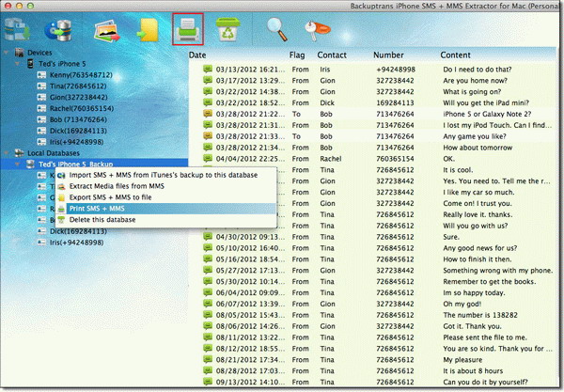Select message "Oh my god!"

(x=462, y=304)
